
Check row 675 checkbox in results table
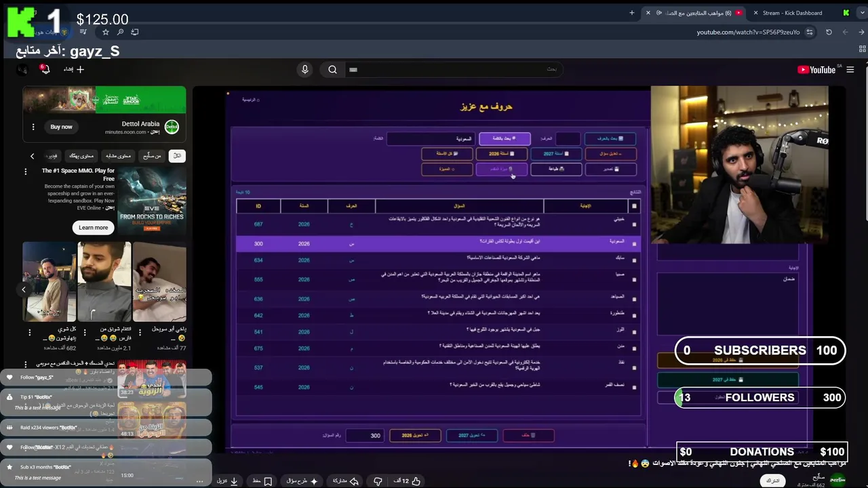634,349
